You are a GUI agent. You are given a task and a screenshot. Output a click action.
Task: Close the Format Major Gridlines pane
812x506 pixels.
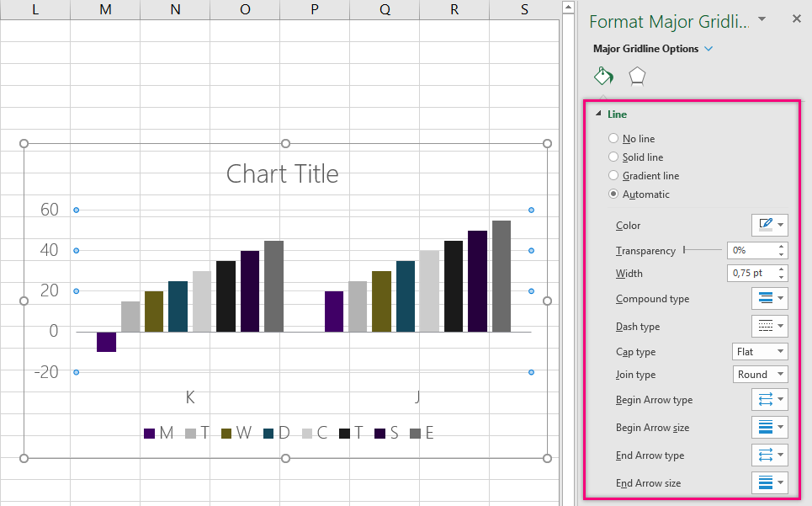pos(797,19)
